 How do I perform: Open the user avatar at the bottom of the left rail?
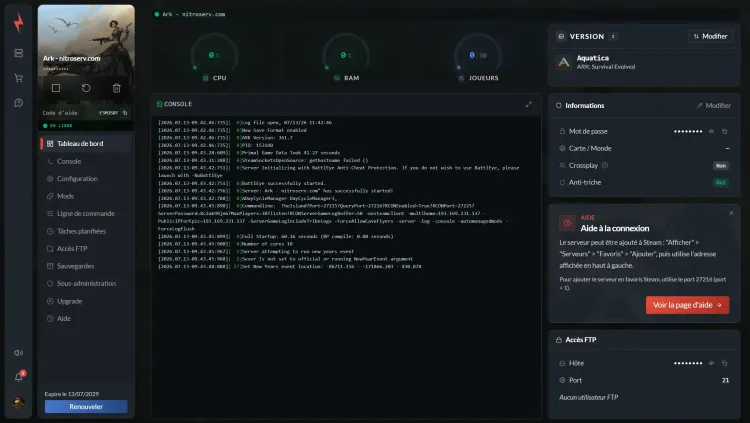[x=19, y=402]
